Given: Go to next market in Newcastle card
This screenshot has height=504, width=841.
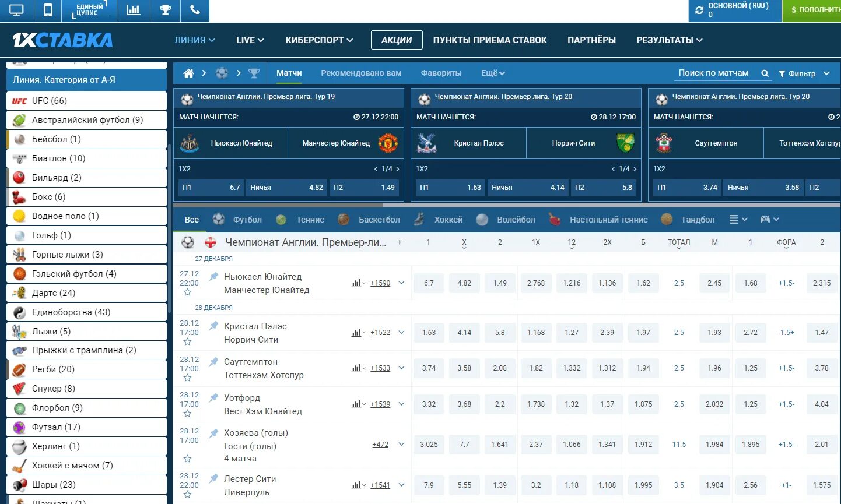Looking at the screenshot, I should coord(398,169).
